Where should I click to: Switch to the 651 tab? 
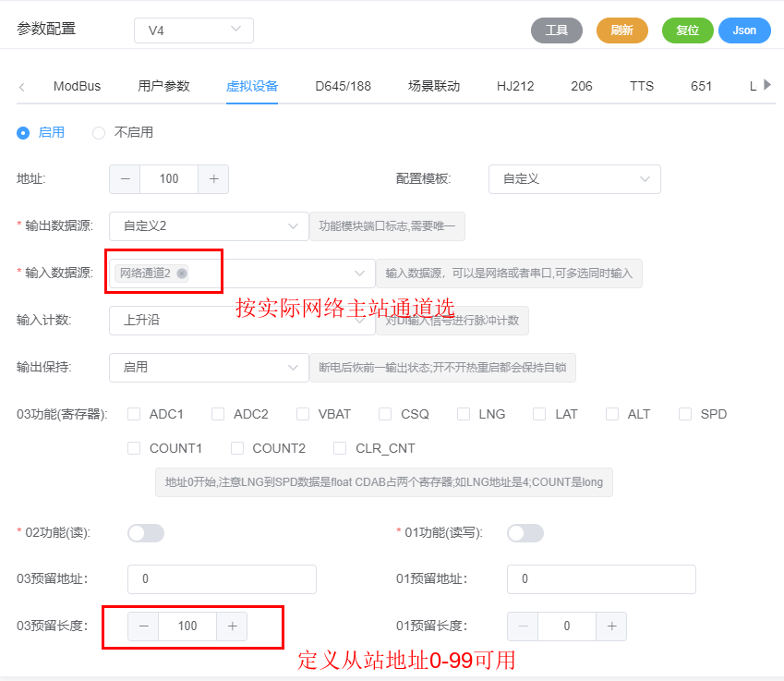click(x=701, y=86)
